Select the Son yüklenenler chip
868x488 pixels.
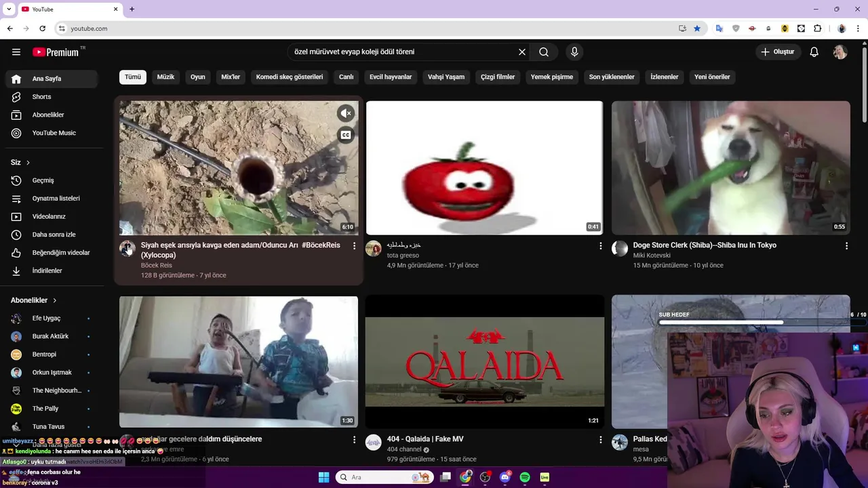612,77
